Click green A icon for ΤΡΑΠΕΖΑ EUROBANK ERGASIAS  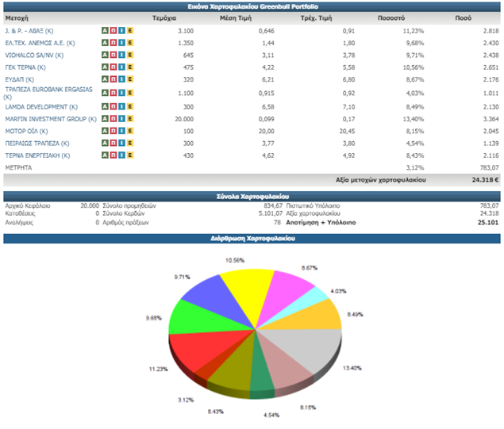(105, 94)
